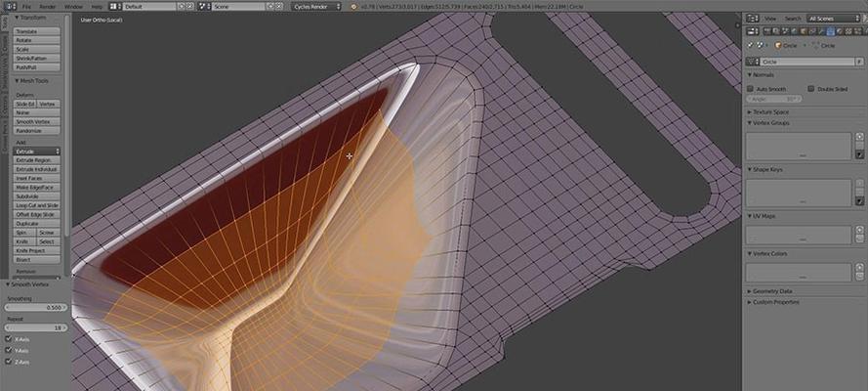Open the All Scenes outliner display dropdown
The image size is (868, 391).
[x=834, y=19]
